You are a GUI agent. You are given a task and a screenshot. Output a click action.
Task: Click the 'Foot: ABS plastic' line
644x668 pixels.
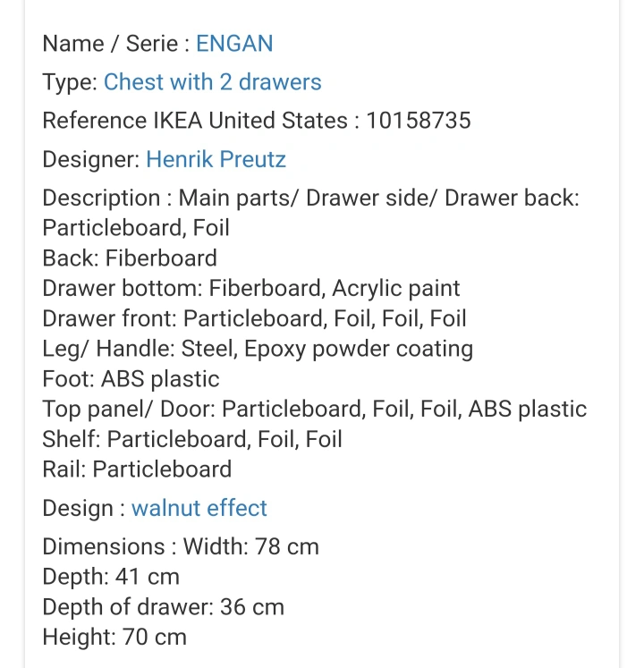[131, 379]
